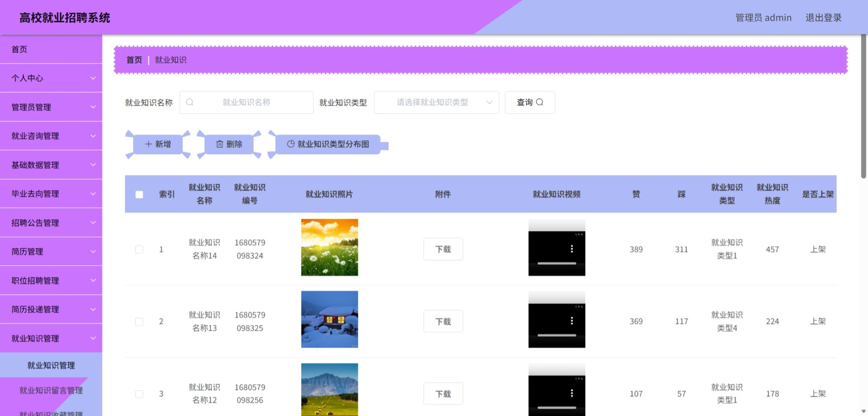Click the video progress bar in row 1
Screen dimensions: 868x416
557,263
